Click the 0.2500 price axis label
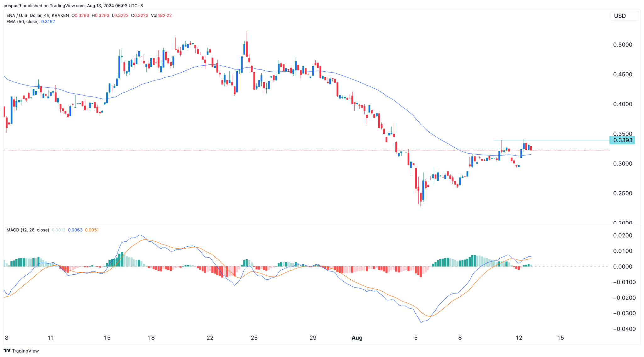The width and height of the screenshot is (644, 357). (623, 193)
